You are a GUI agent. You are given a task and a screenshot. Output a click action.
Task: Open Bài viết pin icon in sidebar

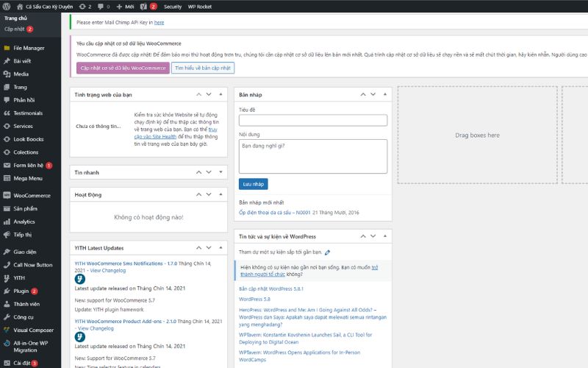coord(7,61)
